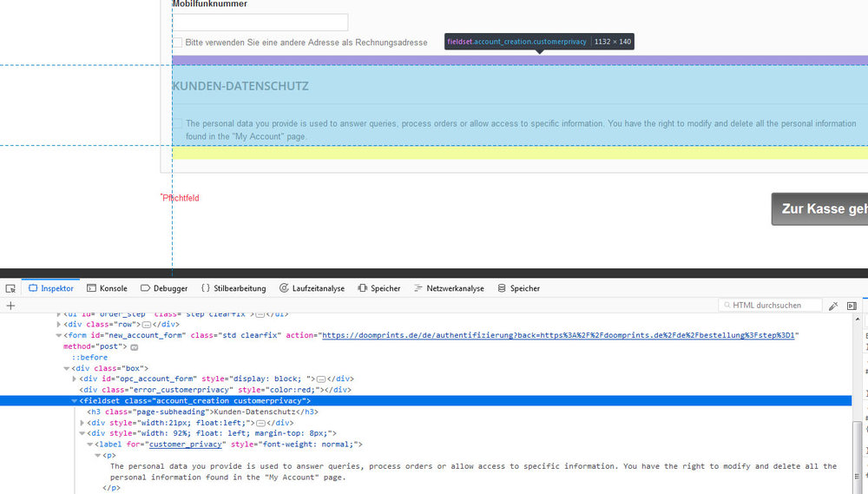Viewport: 868px width, 494px height.
Task: Open the Netzwerkanalyse tab
Action: coord(449,288)
